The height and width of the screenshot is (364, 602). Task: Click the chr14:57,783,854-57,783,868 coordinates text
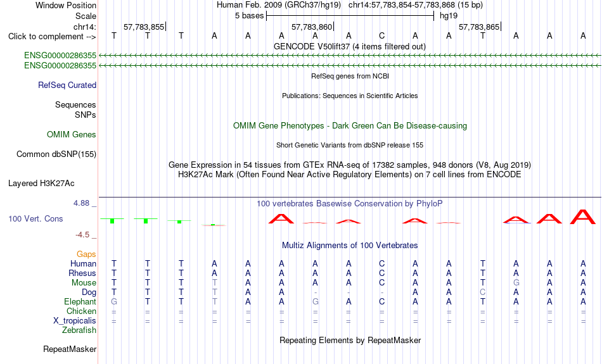point(402,5)
